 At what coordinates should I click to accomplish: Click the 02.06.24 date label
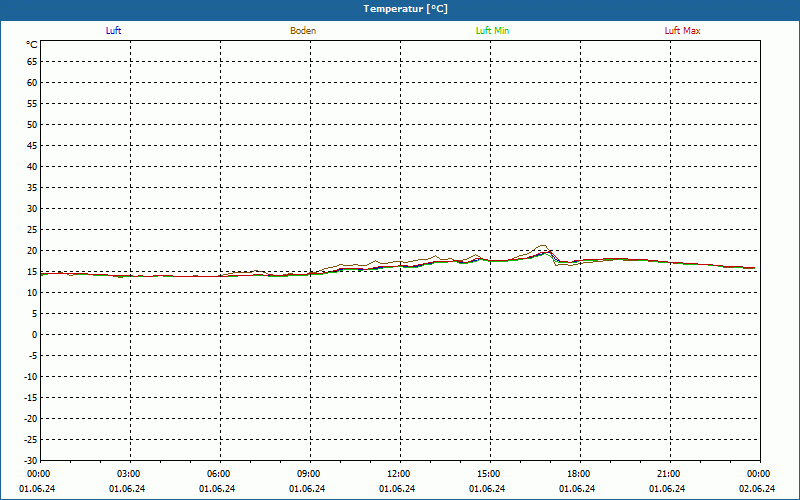click(757, 489)
